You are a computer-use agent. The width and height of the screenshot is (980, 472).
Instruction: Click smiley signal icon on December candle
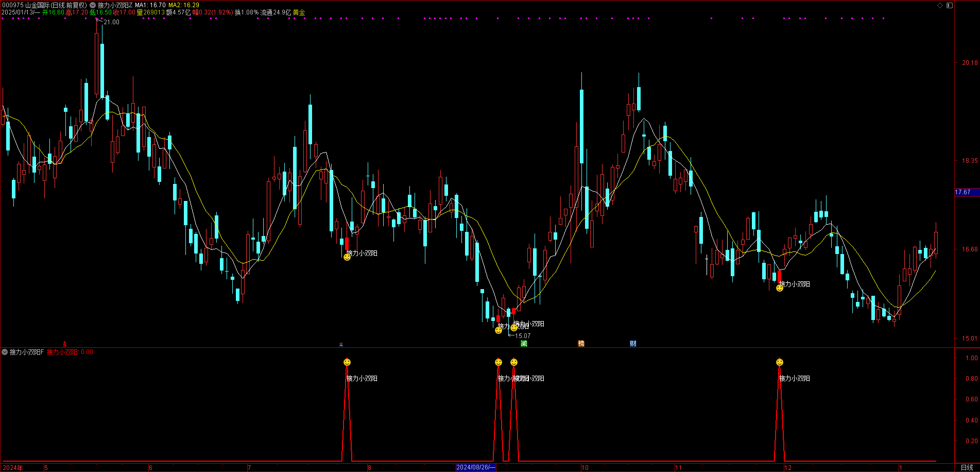[x=780, y=288]
